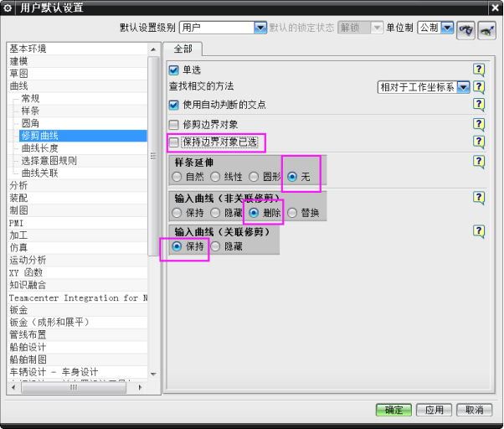Click the horizontal scrollbar left arrow
This screenshot has height=429, width=504.
point(13,387)
